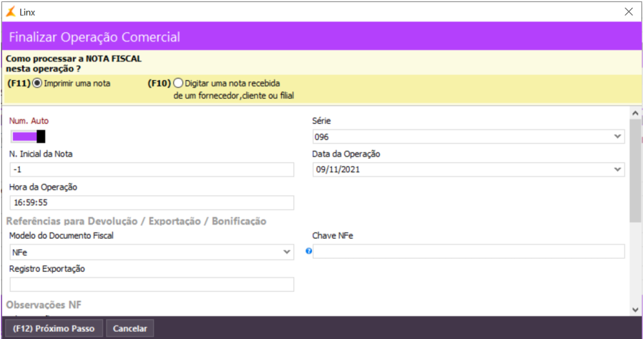Click the Referências para Devolução section heading
Screen dimensions: 644x339
[136, 221]
